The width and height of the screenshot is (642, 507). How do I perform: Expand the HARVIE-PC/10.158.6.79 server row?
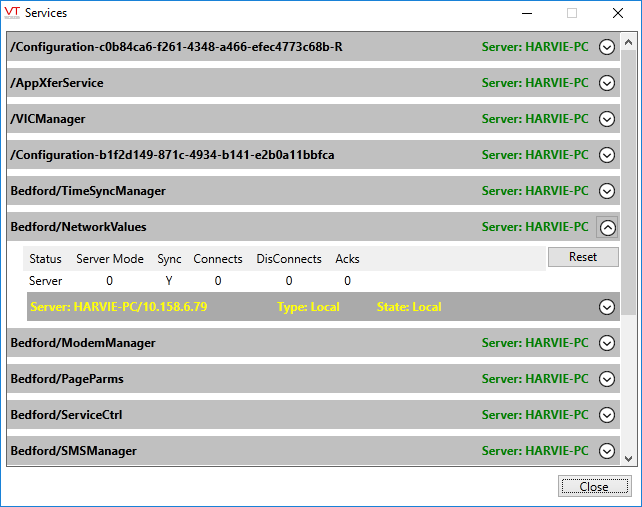[606, 307]
